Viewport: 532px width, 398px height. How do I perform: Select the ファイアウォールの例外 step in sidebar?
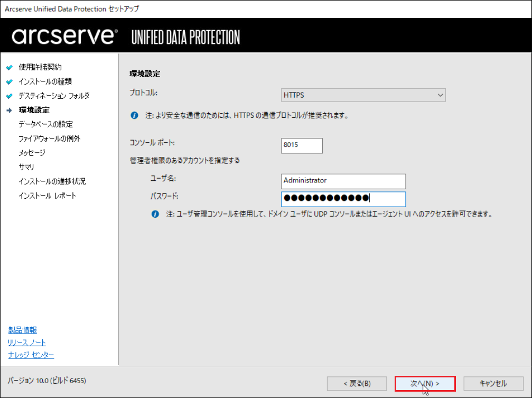click(x=50, y=138)
